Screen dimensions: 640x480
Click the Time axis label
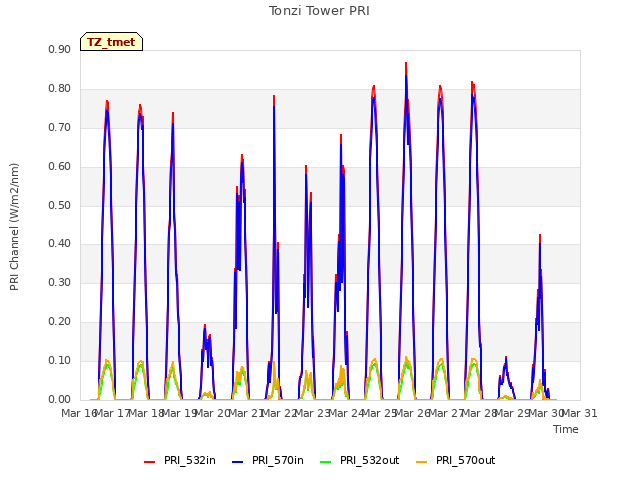(566, 429)
